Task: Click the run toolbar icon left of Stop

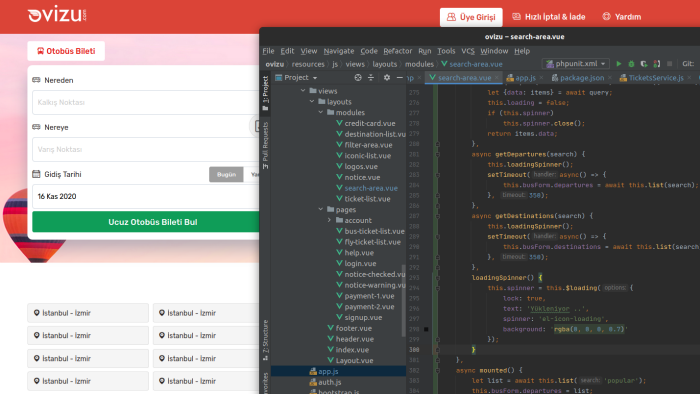Action: (x=657, y=64)
